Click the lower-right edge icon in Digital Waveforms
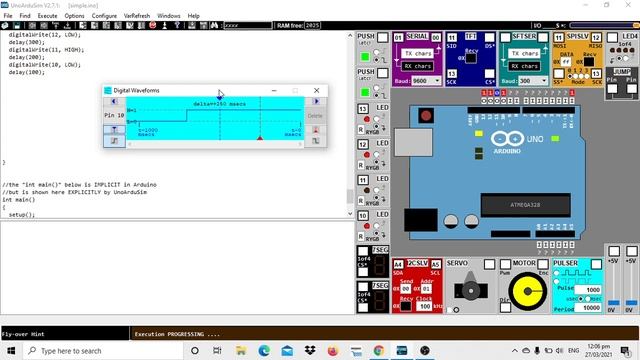The height and width of the screenshot is (360, 640). pyautogui.click(x=316, y=141)
